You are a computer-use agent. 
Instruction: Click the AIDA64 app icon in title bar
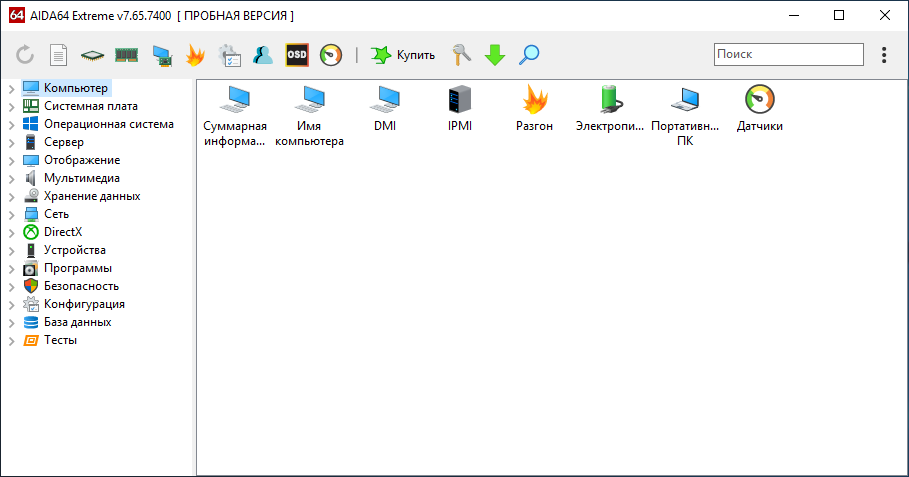16,15
